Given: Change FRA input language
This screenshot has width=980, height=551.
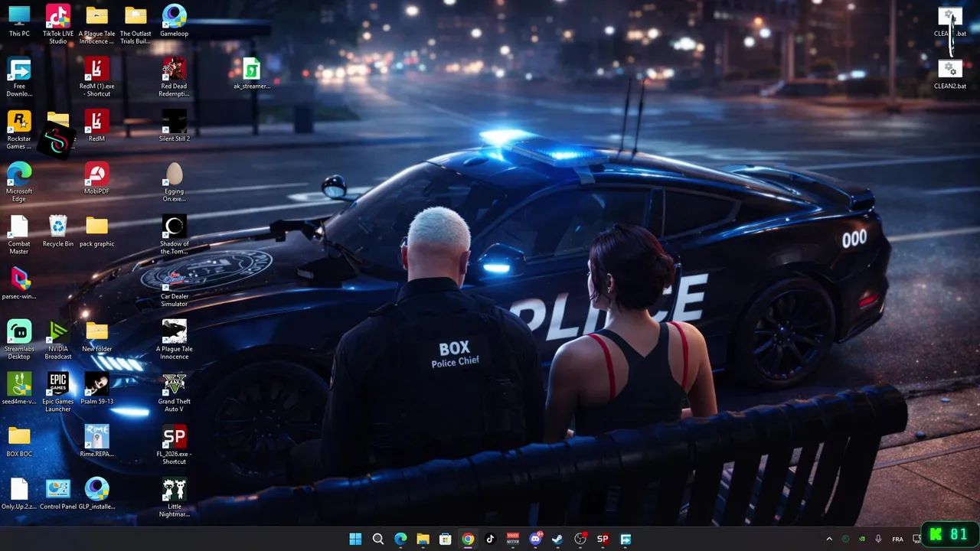Looking at the screenshot, I should coord(897,539).
